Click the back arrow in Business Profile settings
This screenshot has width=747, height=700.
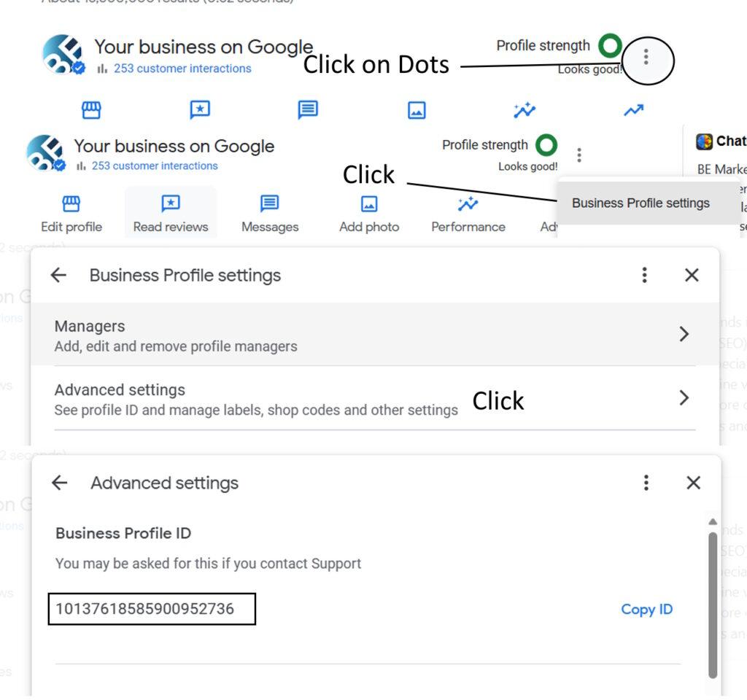pyautogui.click(x=58, y=275)
